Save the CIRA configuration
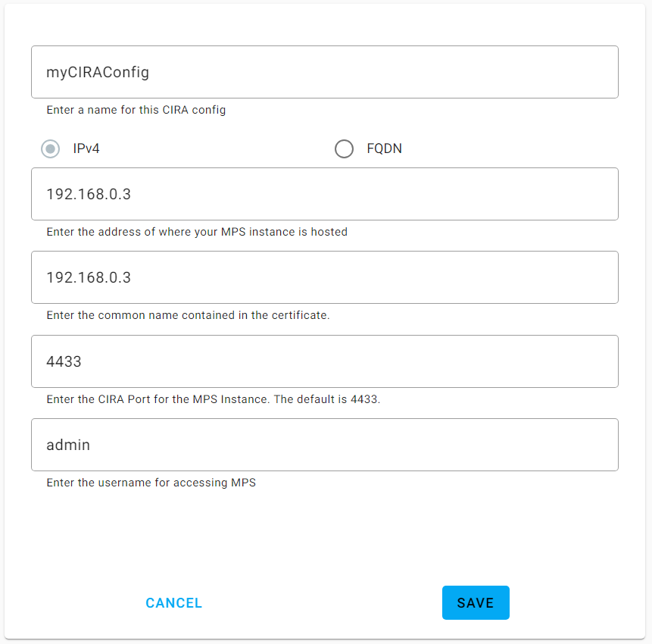The width and height of the screenshot is (652, 644). pyautogui.click(x=476, y=602)
